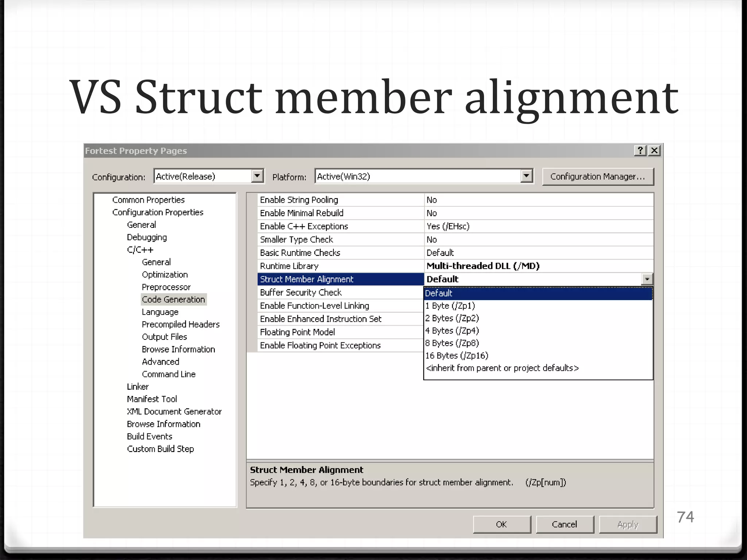Select inherit from parent or project defaults
Image resolution: width=747 pixels, height=560 pixels.
coord(538,368)
